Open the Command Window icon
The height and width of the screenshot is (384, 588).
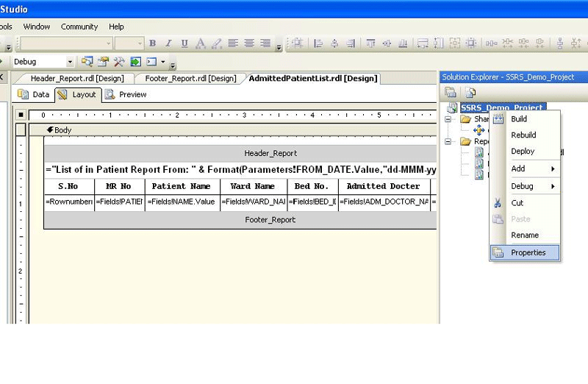click(x=151, y=62)
